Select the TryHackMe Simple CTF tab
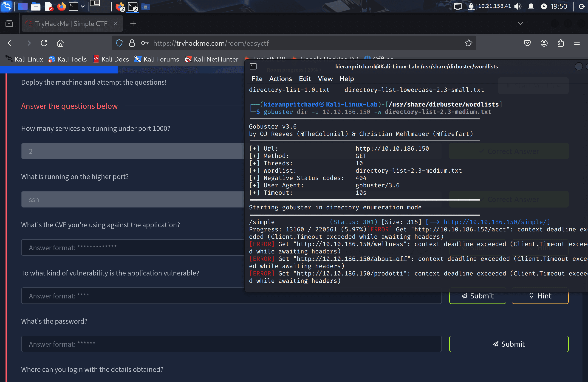Image resolution: width=588 pixels, height=382 pixels. click(x=72, y=24)
